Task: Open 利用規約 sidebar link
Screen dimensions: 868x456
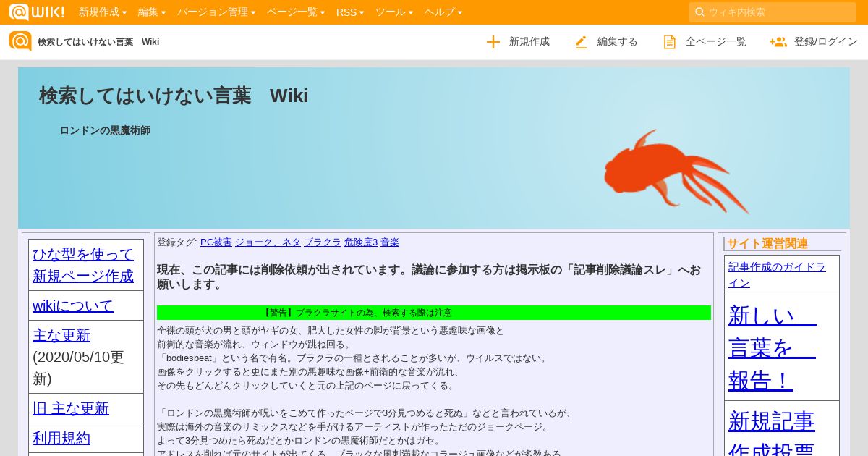Action: point(61,438)
